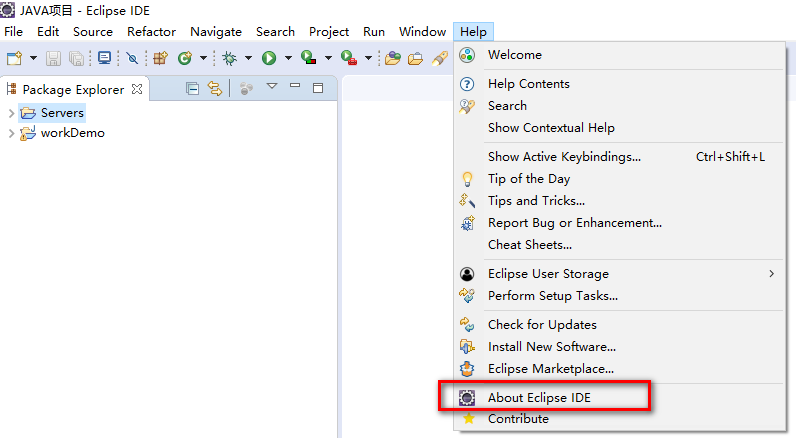Open a Terminal with the monitor icon
This screenshot has height=438, width=796.
tap(105, 58)
